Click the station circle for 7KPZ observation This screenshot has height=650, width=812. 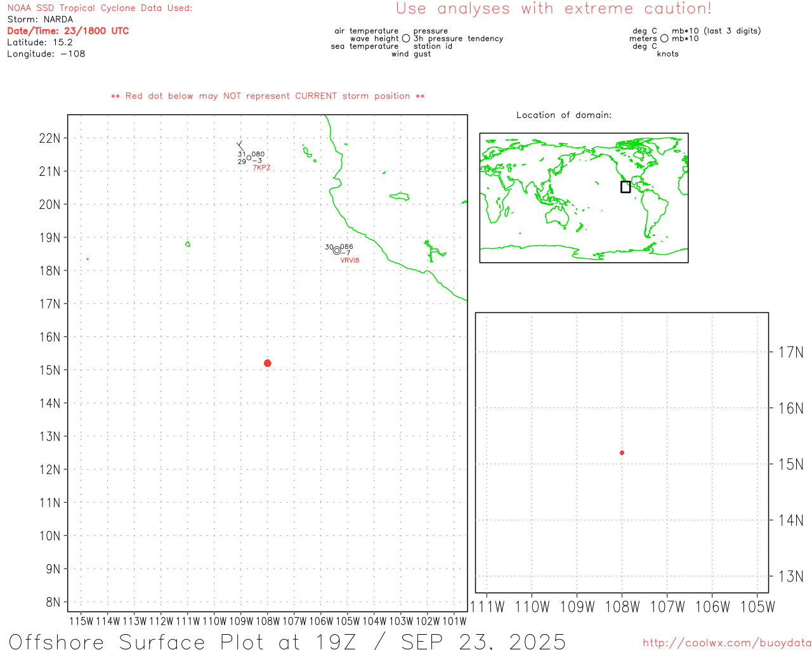(x=249, y=158)
